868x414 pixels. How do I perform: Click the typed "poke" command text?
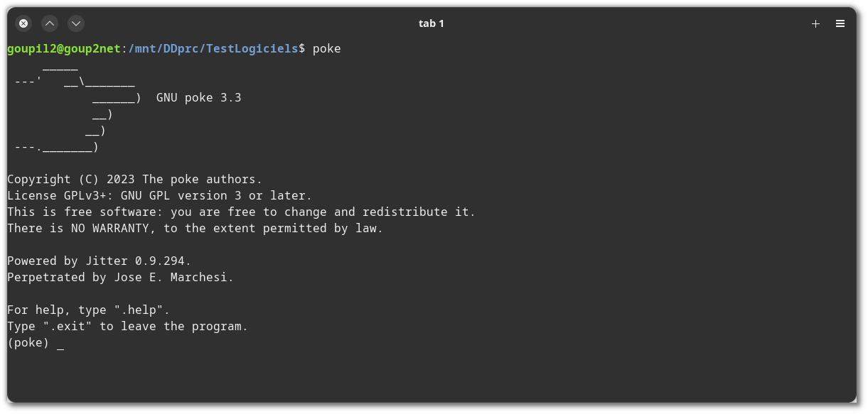click(x=327, y=49)
